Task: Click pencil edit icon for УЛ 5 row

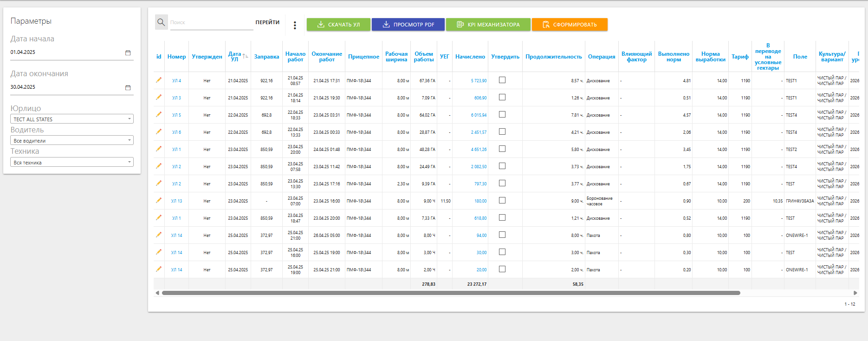Action: point(159,115)
